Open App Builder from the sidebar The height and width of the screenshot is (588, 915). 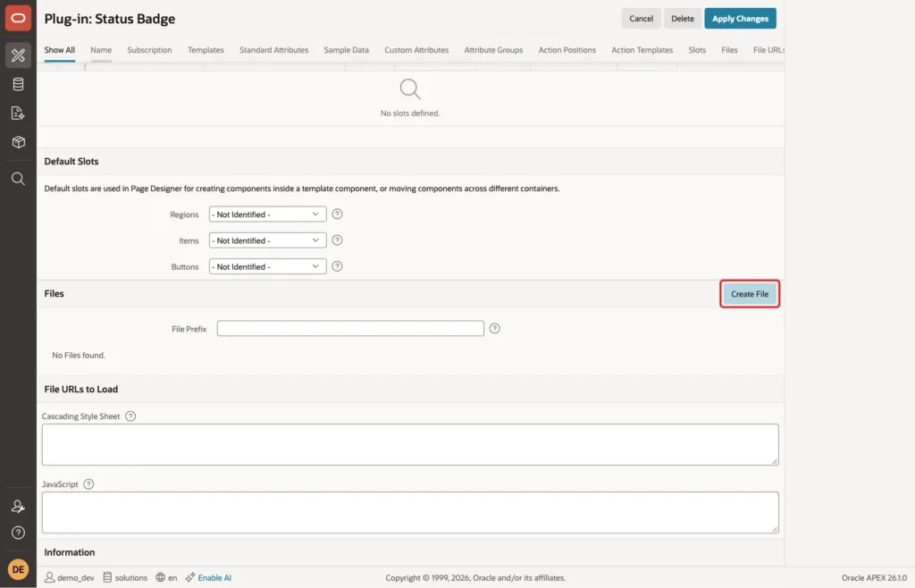pos(18,55)
